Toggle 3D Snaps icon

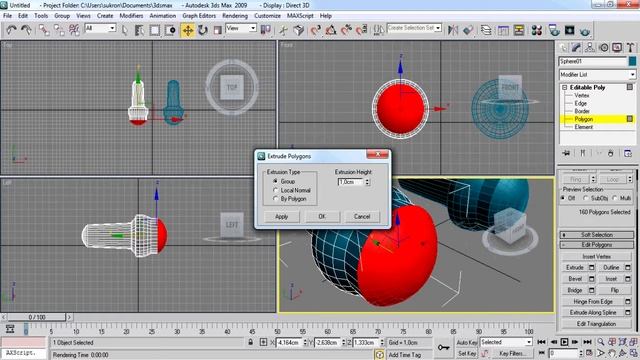316,30
